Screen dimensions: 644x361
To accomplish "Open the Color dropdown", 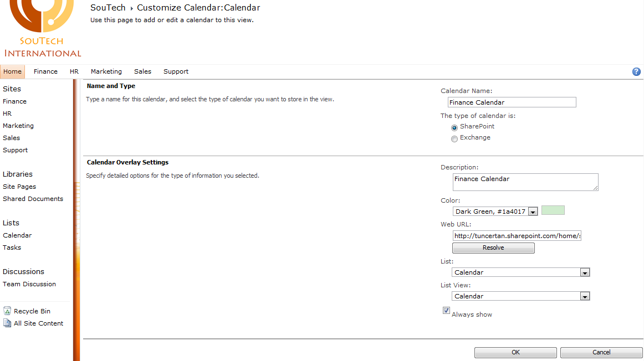I will point(533,211).
